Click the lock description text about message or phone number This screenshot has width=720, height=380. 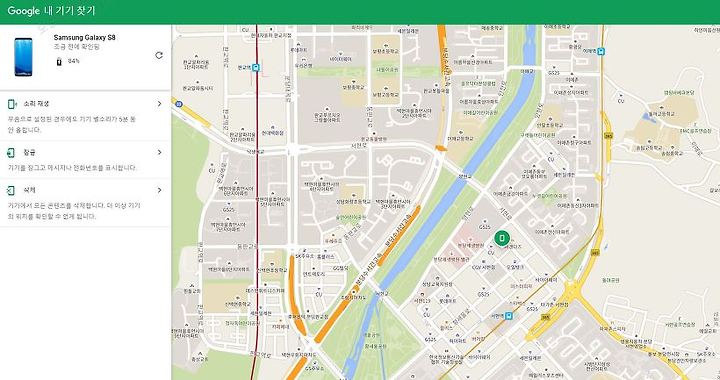72,168
